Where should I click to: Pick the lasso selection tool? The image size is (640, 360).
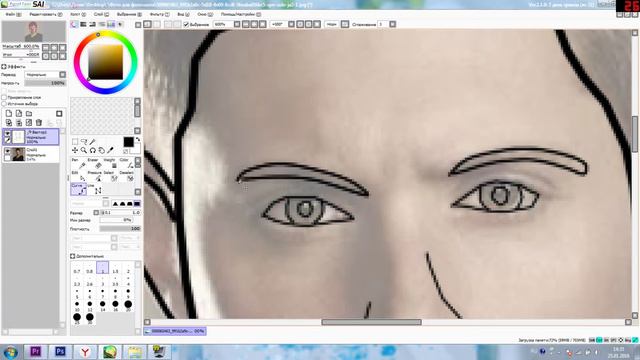84,142
